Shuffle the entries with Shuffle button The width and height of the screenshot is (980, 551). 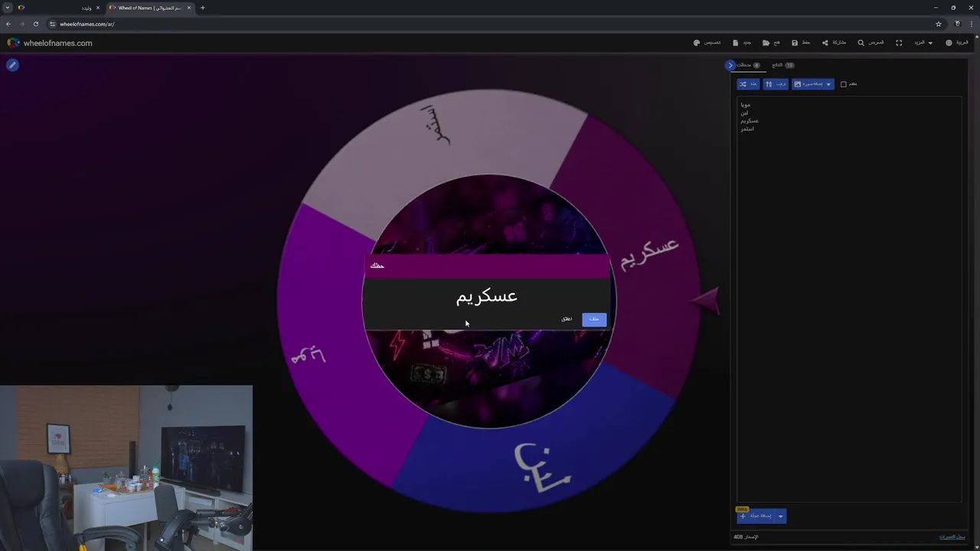point(748,84)
